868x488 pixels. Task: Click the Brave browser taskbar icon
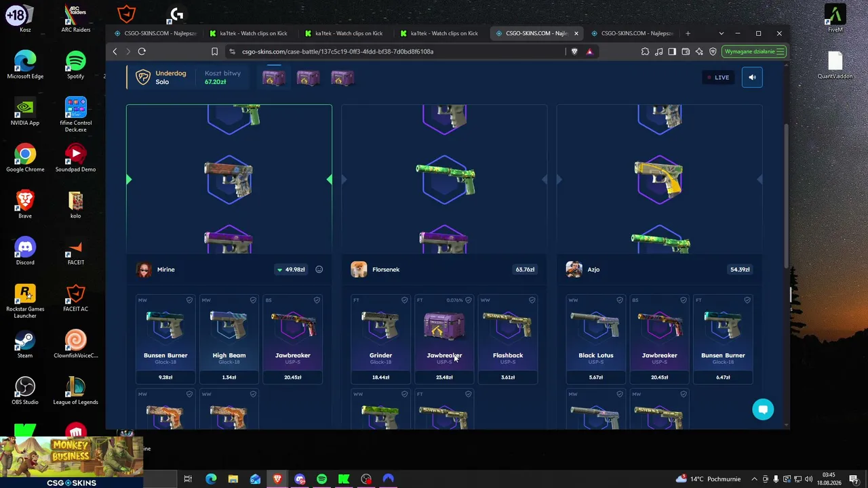277,479
